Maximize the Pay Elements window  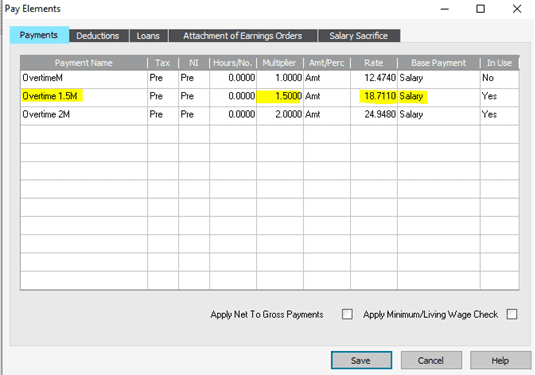click(480, 9)
